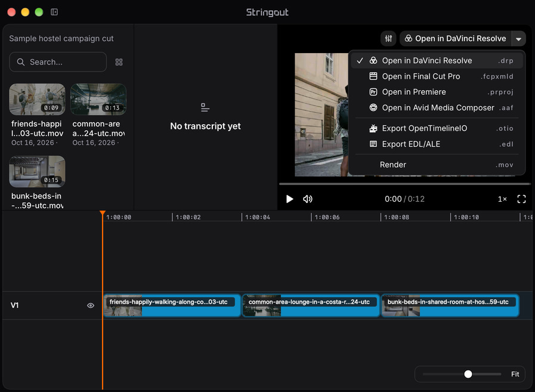Adjust the timeline zoom slider handle

point(468,374)
